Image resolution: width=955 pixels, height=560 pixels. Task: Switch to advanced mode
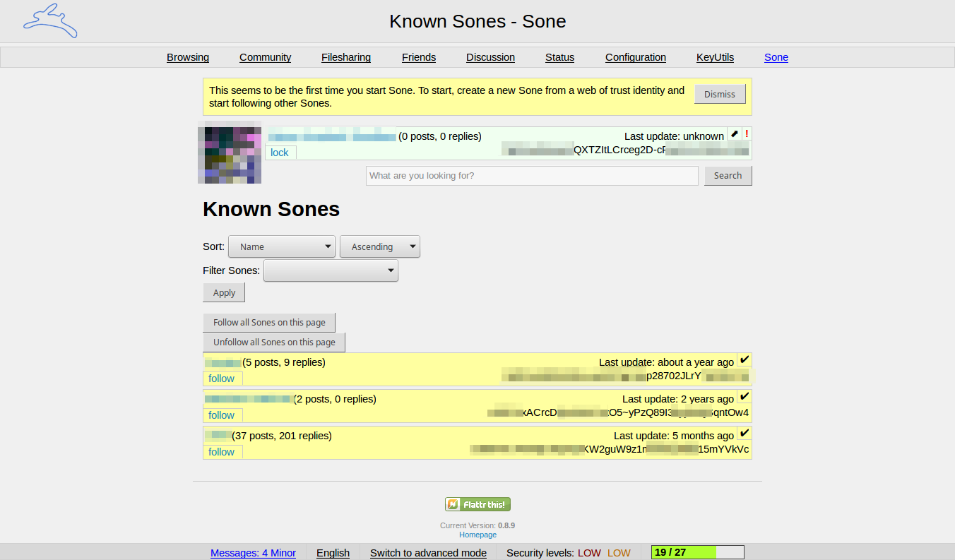click(428, 553)
